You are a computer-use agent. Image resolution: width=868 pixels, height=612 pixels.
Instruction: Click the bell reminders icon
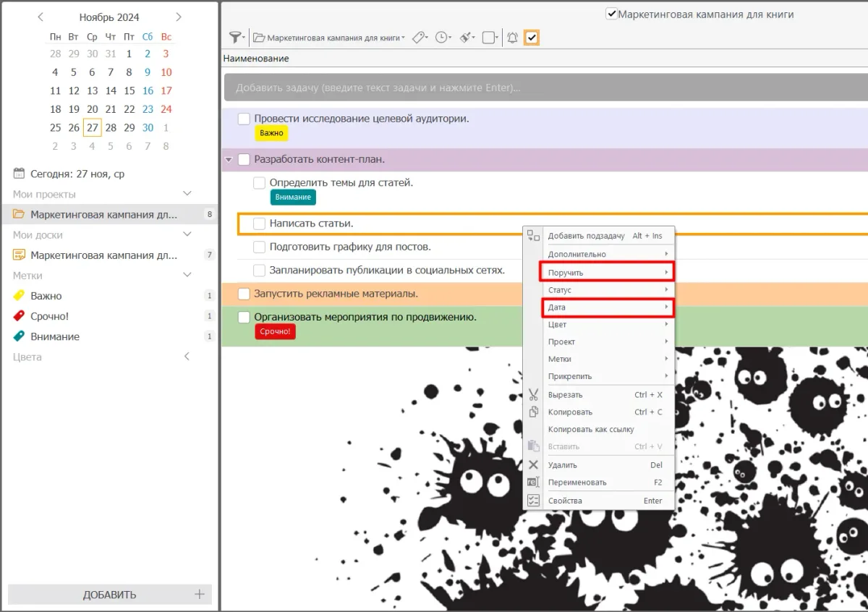(x=512, y=38)
